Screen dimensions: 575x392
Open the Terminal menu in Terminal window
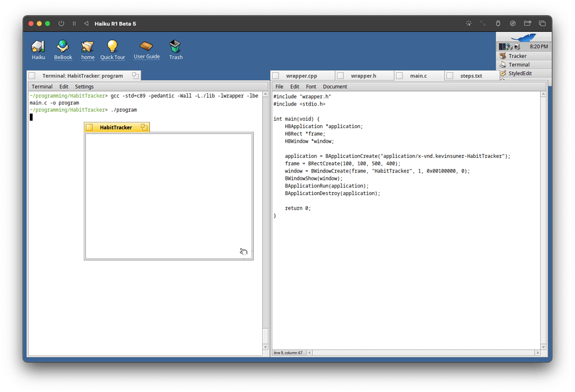coord(42,86)
